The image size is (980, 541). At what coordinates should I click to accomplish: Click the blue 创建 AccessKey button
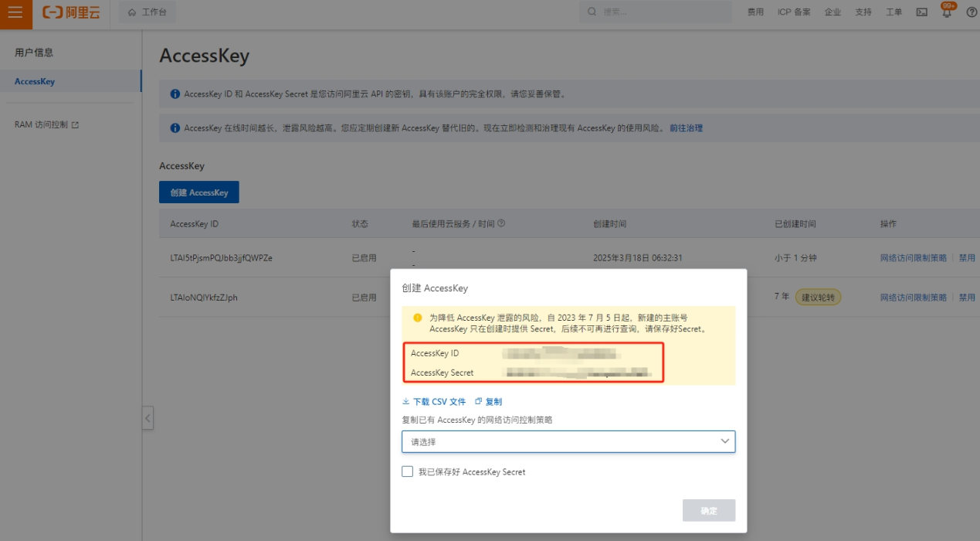click(x=199, y=192)
